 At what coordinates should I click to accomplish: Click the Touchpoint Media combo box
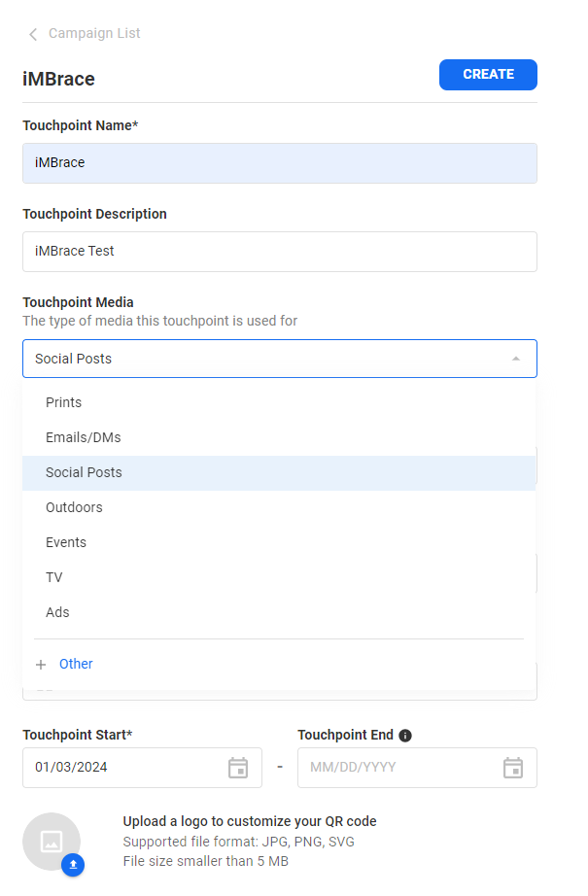(262, 359)
